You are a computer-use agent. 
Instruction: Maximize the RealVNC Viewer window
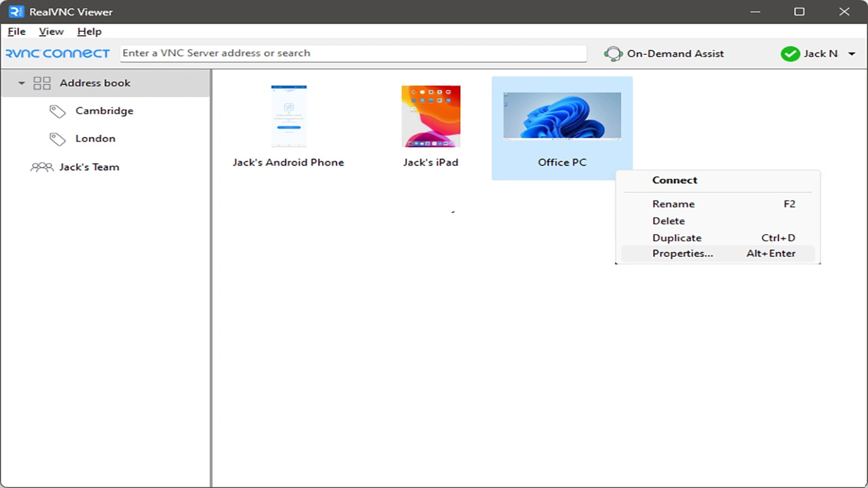pos(800,12)
